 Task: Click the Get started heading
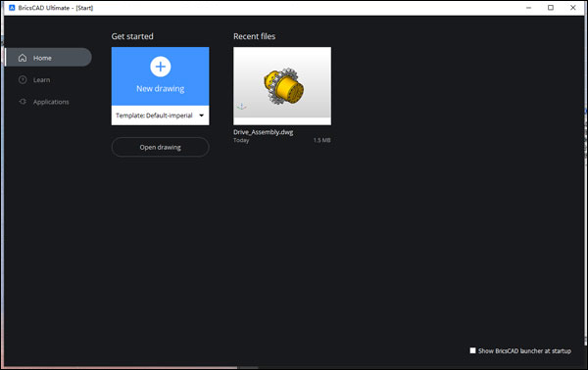pyautogui.click(x=132, y=36)
